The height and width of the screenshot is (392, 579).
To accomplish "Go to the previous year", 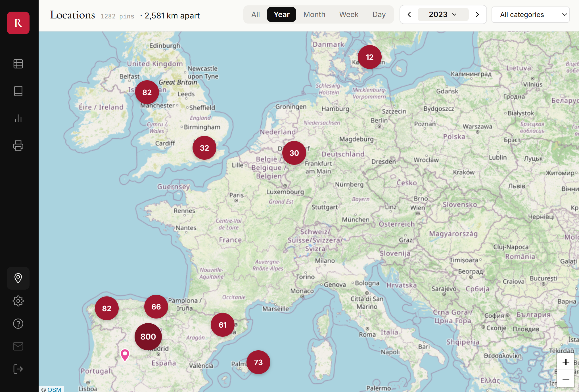I will click(x=409, y=14).
